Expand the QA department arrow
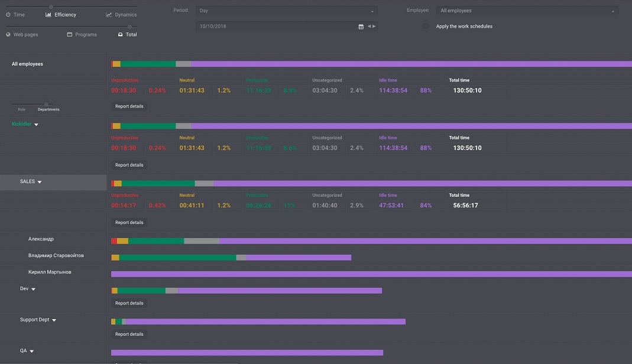Viewport: 632px width, 364px height. click(31, 351)
